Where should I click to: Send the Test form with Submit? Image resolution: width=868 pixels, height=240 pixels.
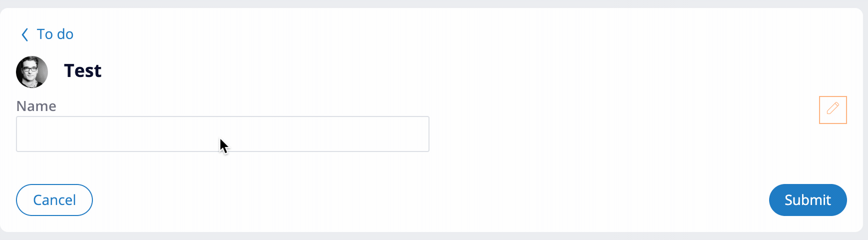pos(808,200)
